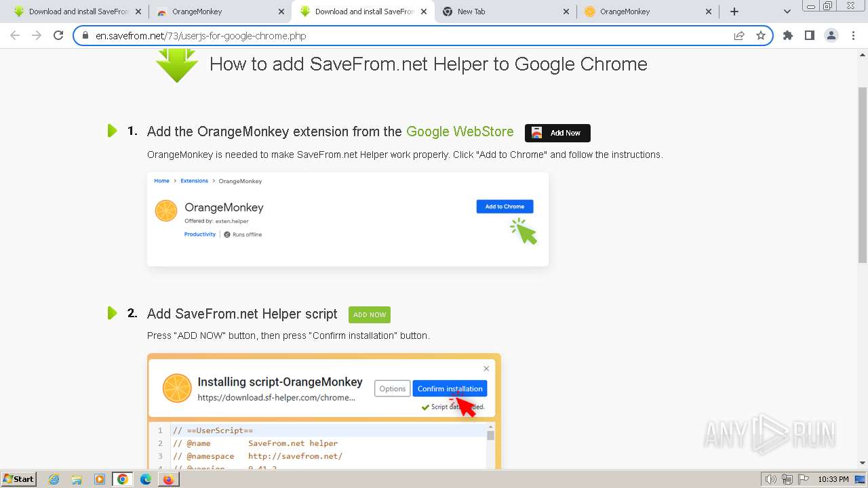The image size is (868, 488).
Task: Click the black Add Now button
Action: pyautogui.click(x=557, y=133)
